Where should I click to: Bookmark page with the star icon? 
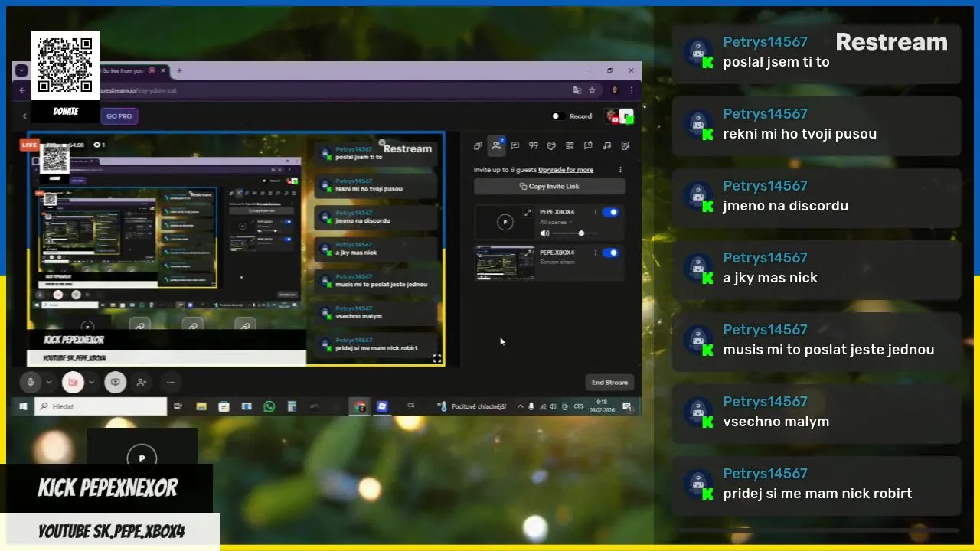click(x=592, y=90)
